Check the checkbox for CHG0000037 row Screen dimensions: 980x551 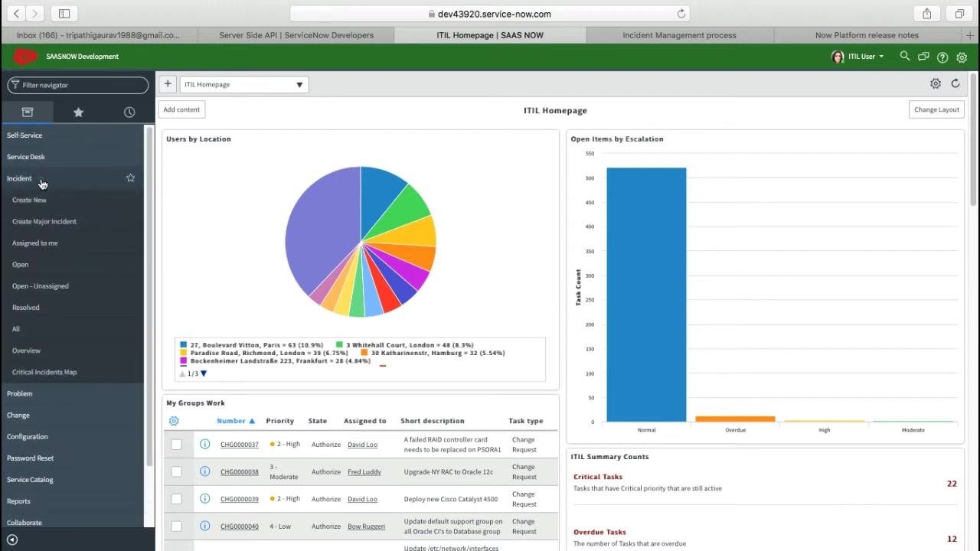point(176,445)
